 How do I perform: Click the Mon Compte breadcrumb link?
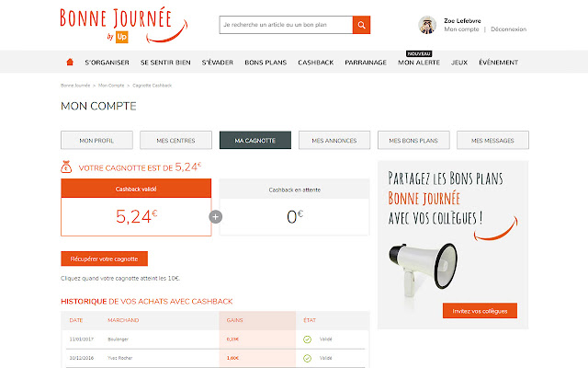tap(111, 86)
